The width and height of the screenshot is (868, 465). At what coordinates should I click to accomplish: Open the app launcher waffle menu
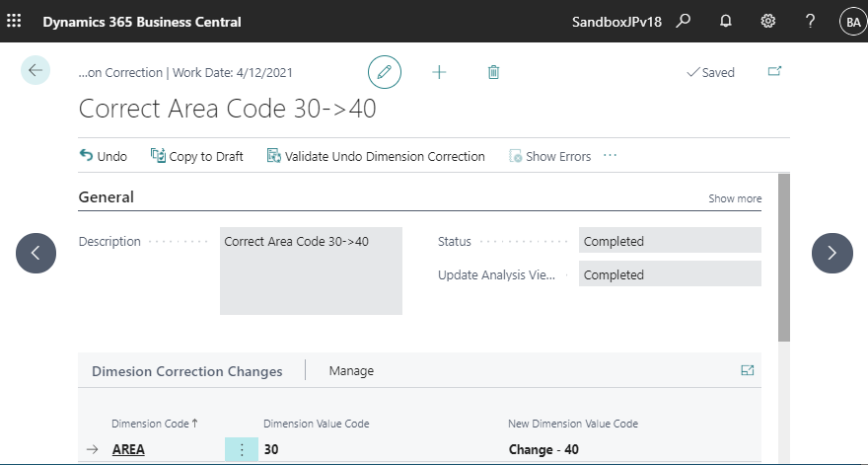pyautogui.click(x=14, y=22)
